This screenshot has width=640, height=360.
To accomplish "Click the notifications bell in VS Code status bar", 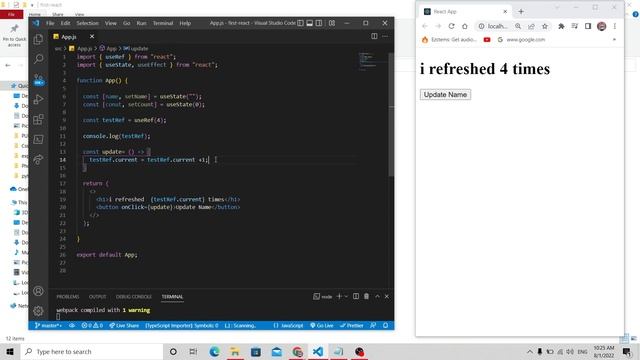I will [385, 325].
